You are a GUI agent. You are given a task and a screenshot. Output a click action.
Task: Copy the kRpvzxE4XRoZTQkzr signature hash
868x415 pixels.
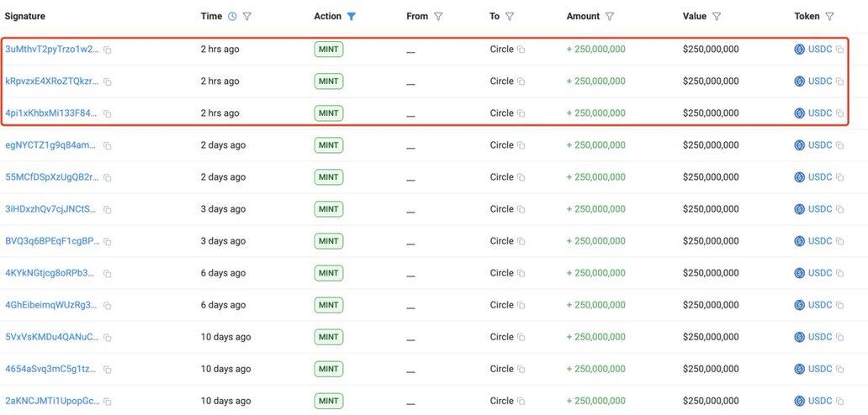pos(108,82)
